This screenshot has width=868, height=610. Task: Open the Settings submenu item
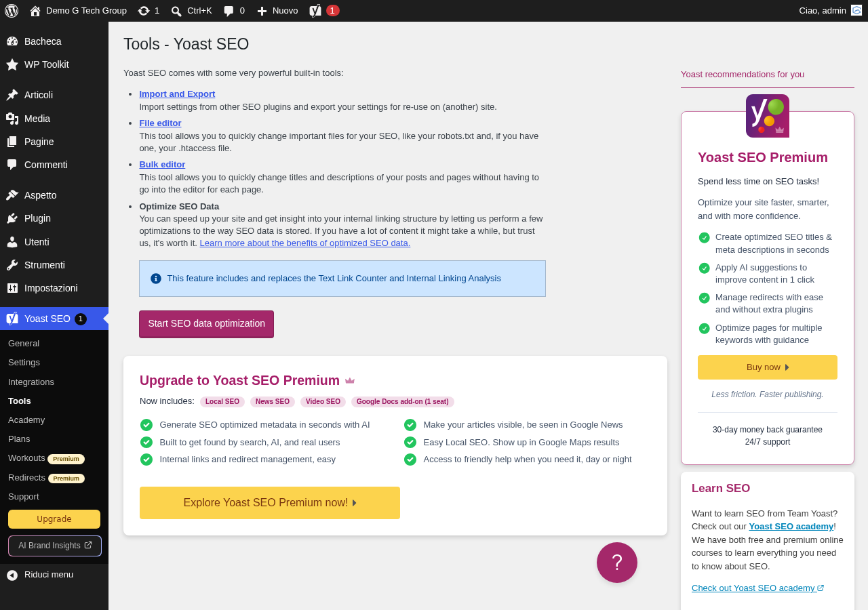point(24,363)
